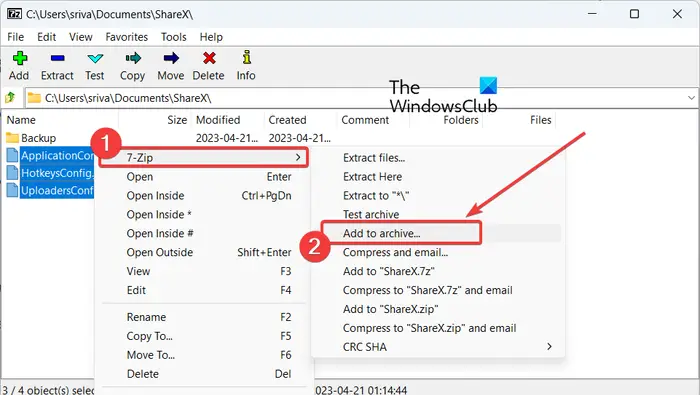Click the Copy toolbar icon
The width and height of the screenshot is (700, 395).
coord(133,58)
